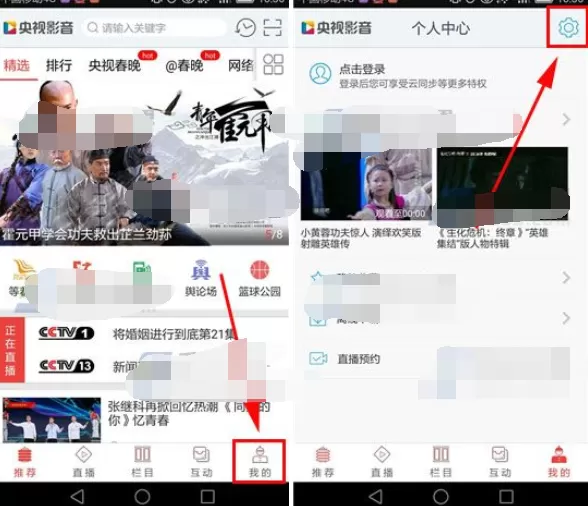Tap Android recents button on right screen
The height and width of the screenshot is (506, 588).
(506, 497)
